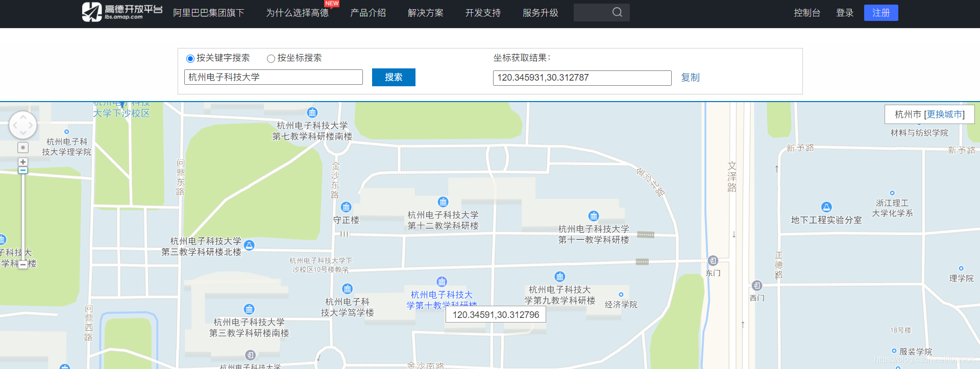980x369 pixels.
Task: Click the 正德路 road label
Action: pos(778,265)
